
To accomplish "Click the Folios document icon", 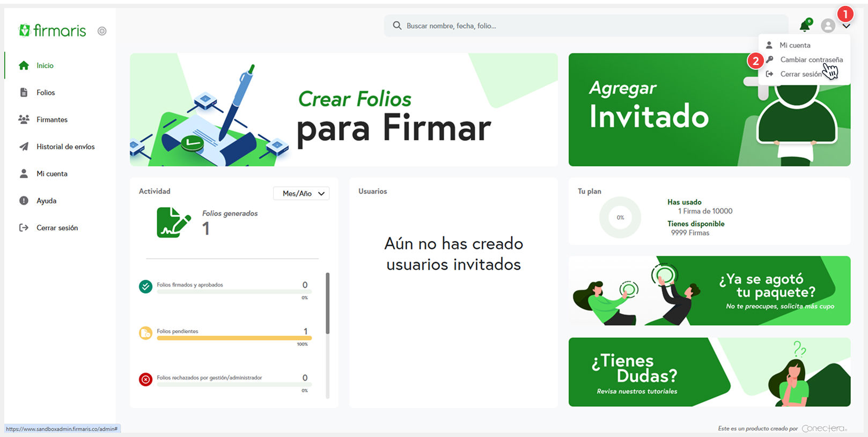I will pyautogui.click(x=24, y=92).
